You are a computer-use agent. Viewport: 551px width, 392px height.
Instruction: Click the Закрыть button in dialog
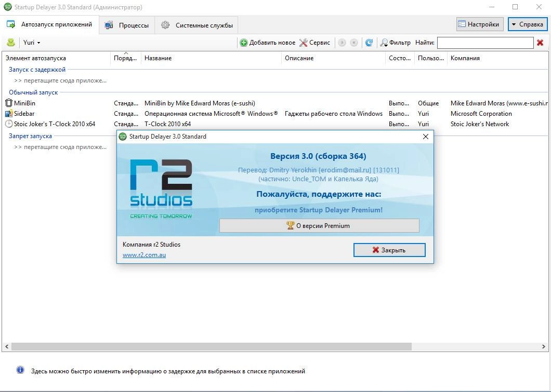[x=389, y=250]
